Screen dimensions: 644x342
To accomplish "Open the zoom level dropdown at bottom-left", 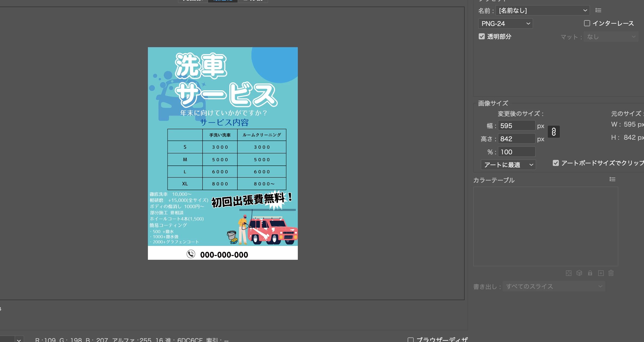I will 19,340.
